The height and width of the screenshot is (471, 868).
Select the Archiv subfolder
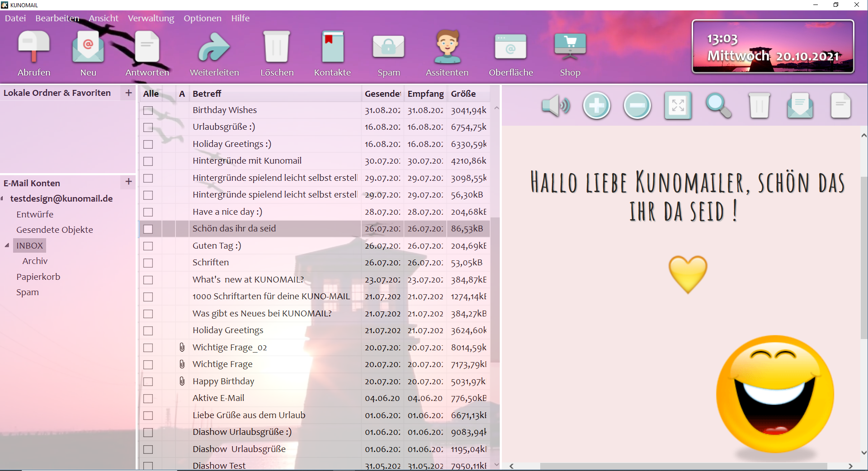pyautogui.click(x=35, y=261)
